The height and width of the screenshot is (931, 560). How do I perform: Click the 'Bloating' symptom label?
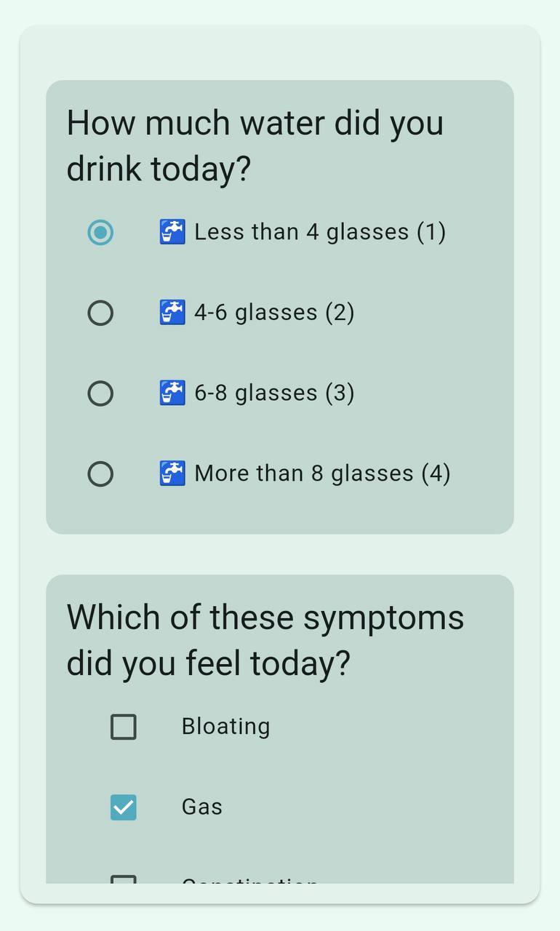225,727
